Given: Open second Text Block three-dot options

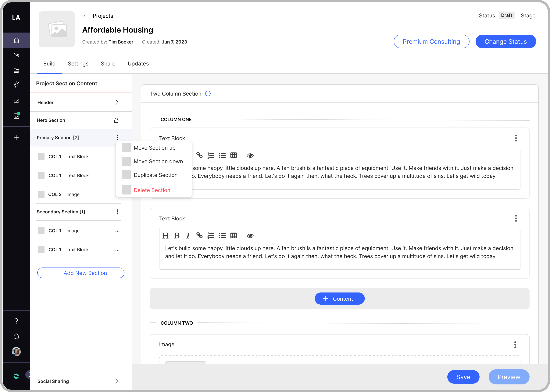Looking at the screenshot, I should click(x=516, y=218).
